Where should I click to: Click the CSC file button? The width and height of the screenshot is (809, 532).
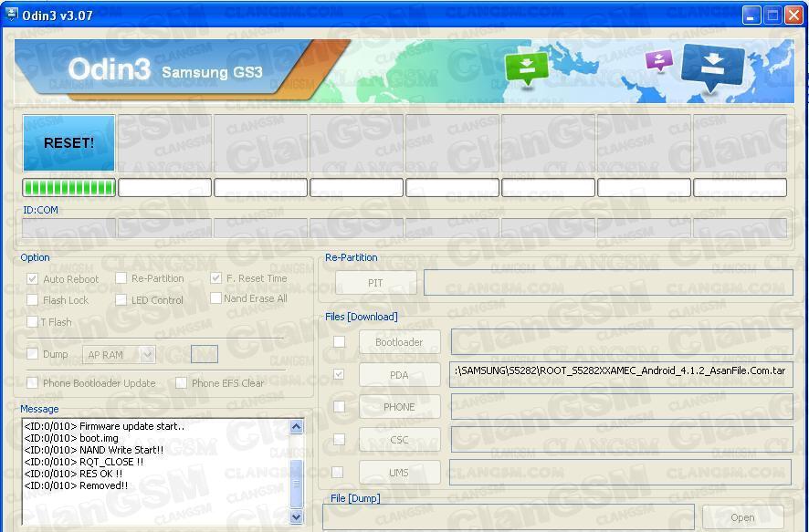click(399, 440)
